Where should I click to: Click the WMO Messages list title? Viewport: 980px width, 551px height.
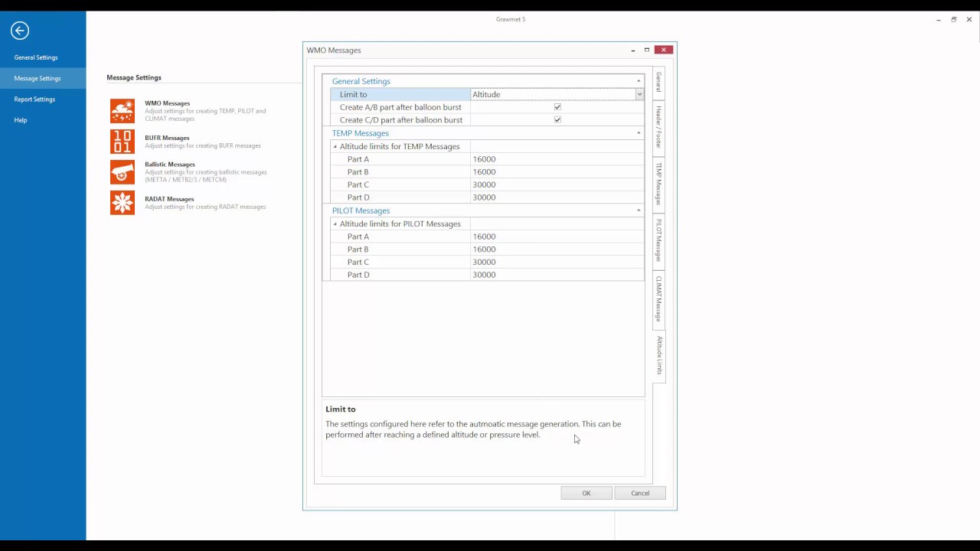pos(167,103)
